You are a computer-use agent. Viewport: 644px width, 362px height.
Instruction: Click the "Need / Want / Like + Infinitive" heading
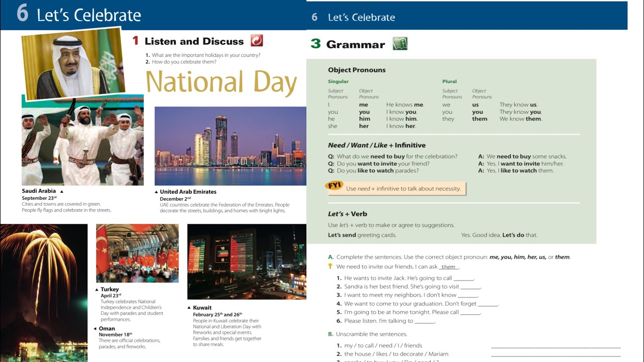[x=377, y=145]
